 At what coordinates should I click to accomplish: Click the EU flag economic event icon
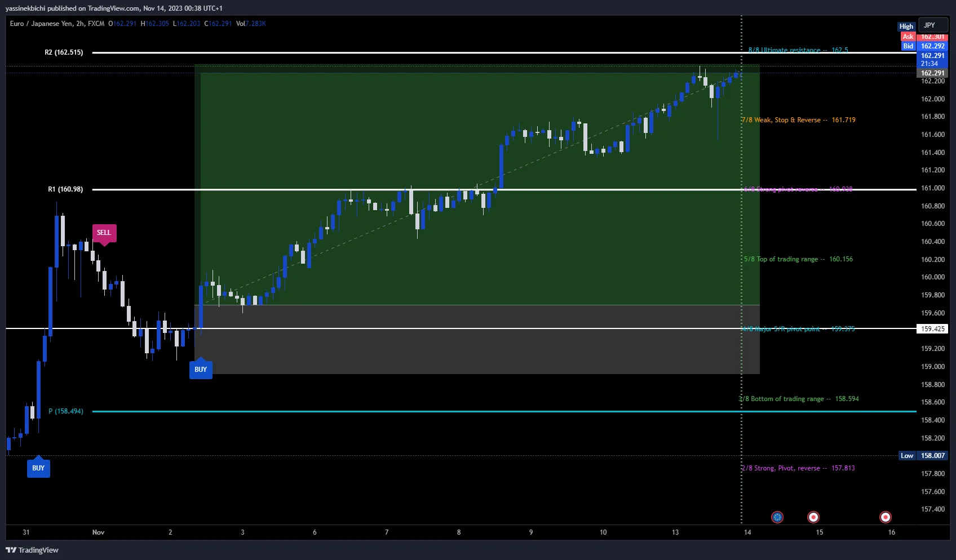pyautogui.click(x=777, y=517)
